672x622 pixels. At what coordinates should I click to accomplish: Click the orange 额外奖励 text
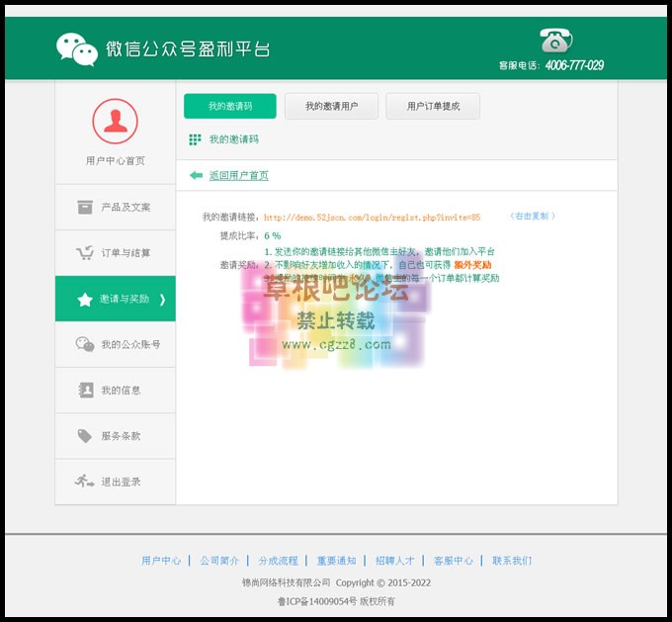click(x=472, y=265)
